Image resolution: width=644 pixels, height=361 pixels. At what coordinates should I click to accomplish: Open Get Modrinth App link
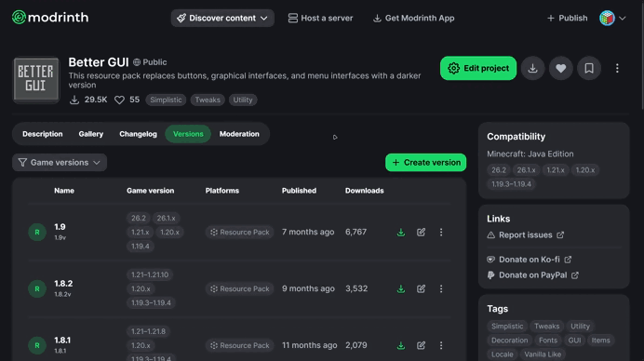(413, 18)
